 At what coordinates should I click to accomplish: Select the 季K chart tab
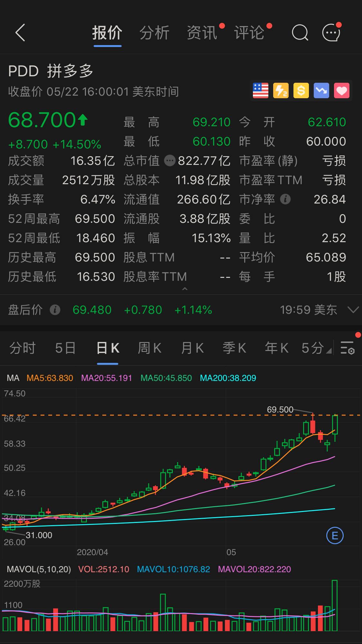click(234, 348)
